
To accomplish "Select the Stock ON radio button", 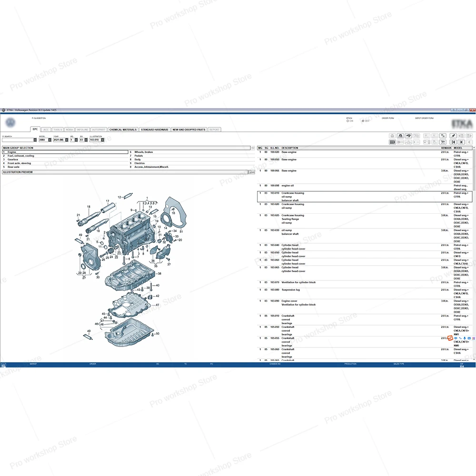I will (348, 121).
